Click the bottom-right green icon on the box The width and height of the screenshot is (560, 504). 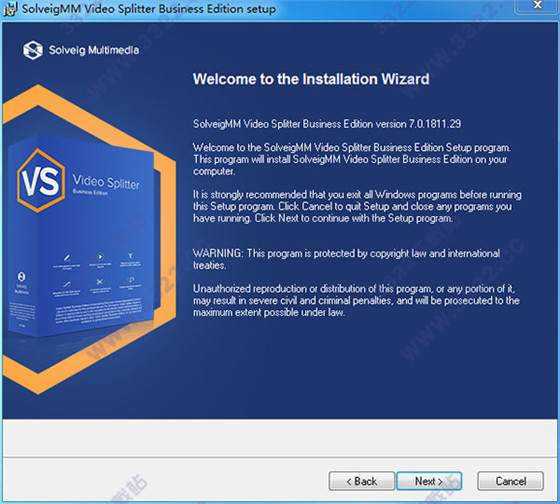pos(131,279)
